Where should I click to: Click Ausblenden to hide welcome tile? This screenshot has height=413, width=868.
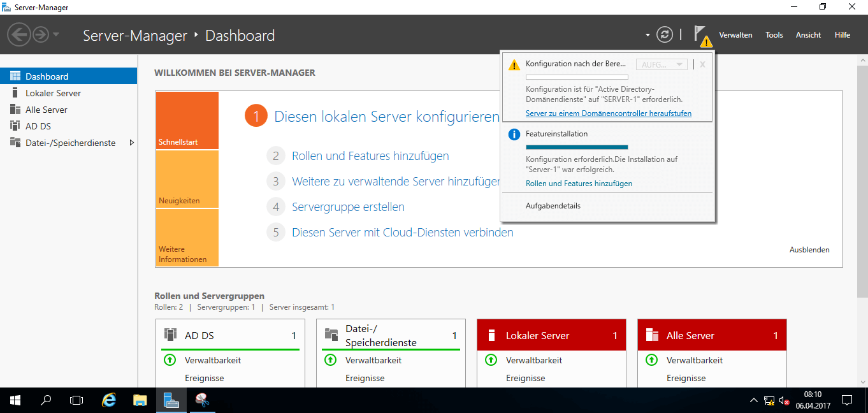pos(809,250)
